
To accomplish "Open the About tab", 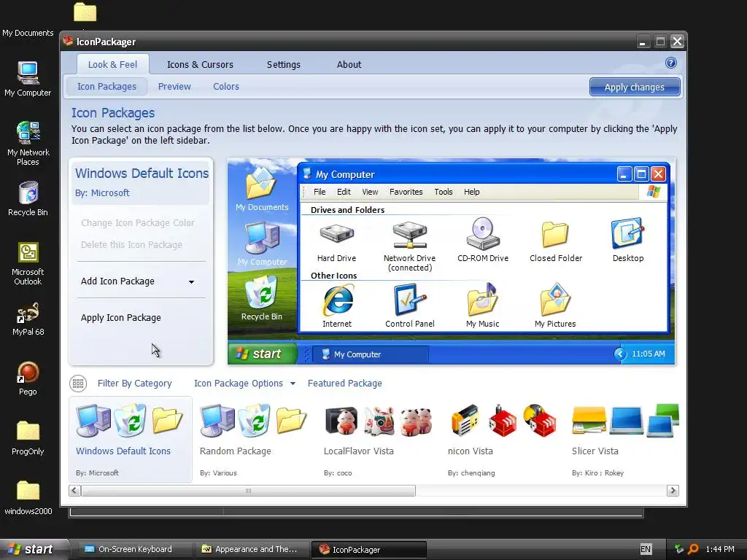I will (x=349, y=64).
